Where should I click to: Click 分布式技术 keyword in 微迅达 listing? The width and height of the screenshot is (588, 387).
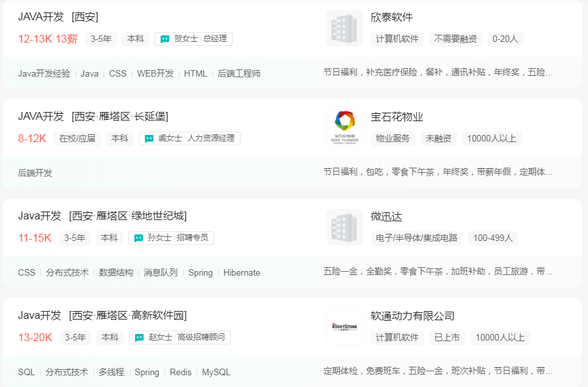pyautogui.click(x=68, y=273)
